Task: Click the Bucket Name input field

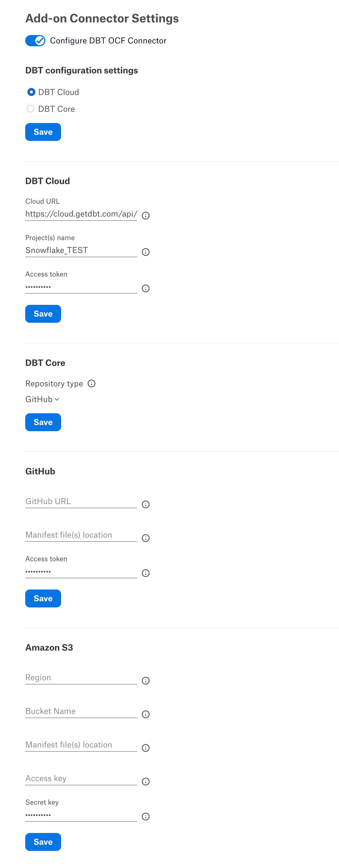Action: [x=81, y=711]
